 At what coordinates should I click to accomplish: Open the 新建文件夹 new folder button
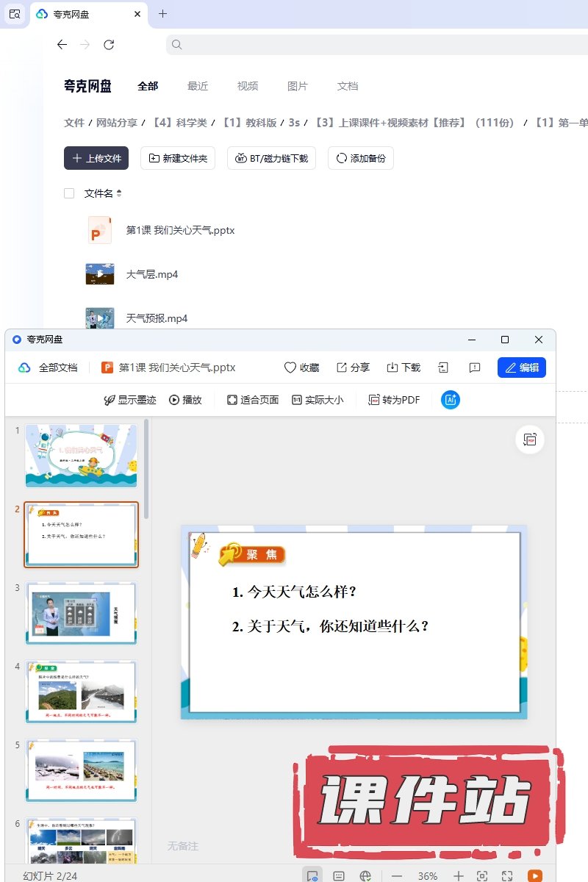coord(178,158)
